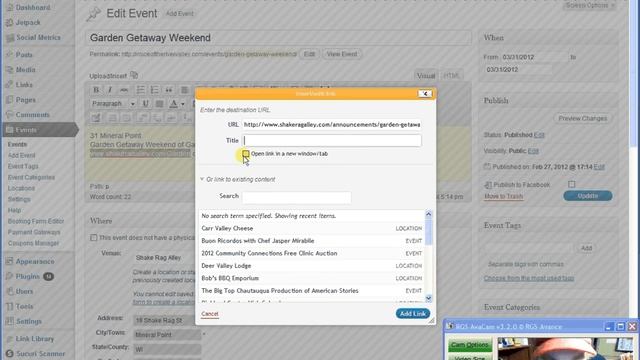Click the Search field in link dialog
This screenshot has height=360, width=640.
click(296, 197)
